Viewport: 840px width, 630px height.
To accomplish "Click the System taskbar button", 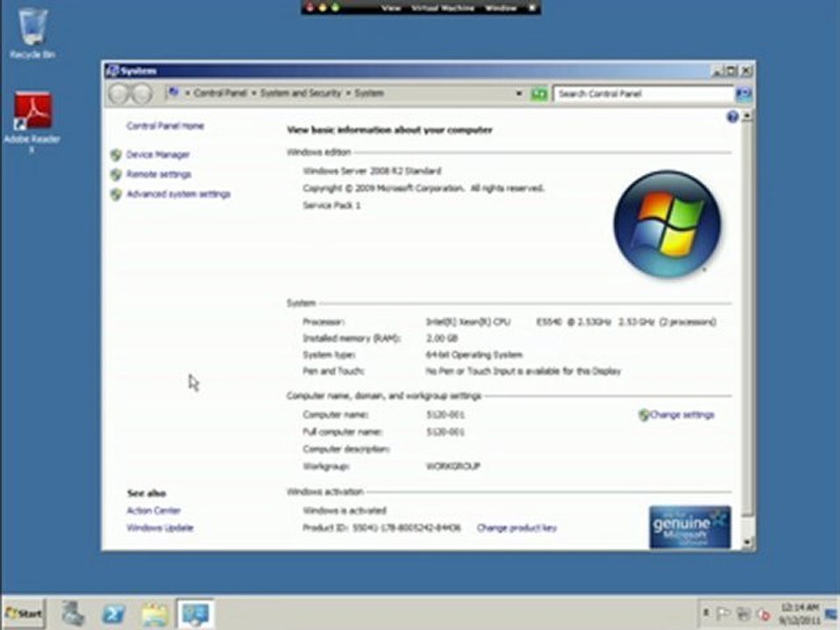I will (x=195, y=614).
